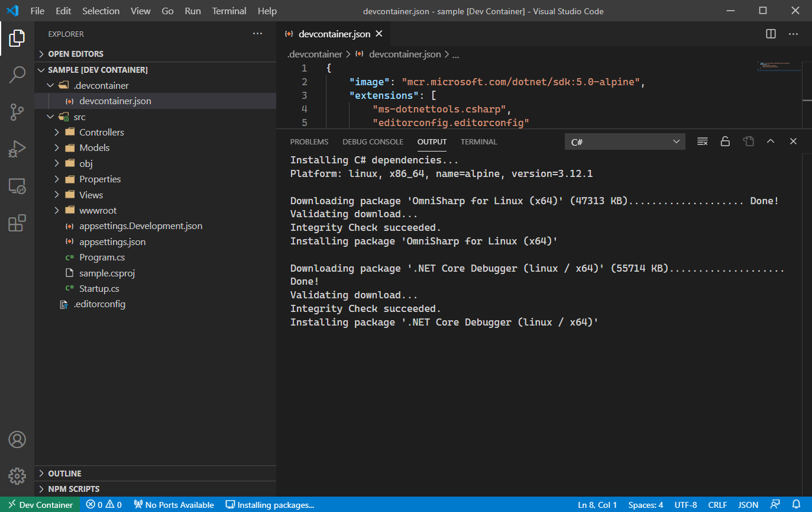Screen dimensions: 812x512
Task: Open the Run and Debug view
Action: [17, 149]
